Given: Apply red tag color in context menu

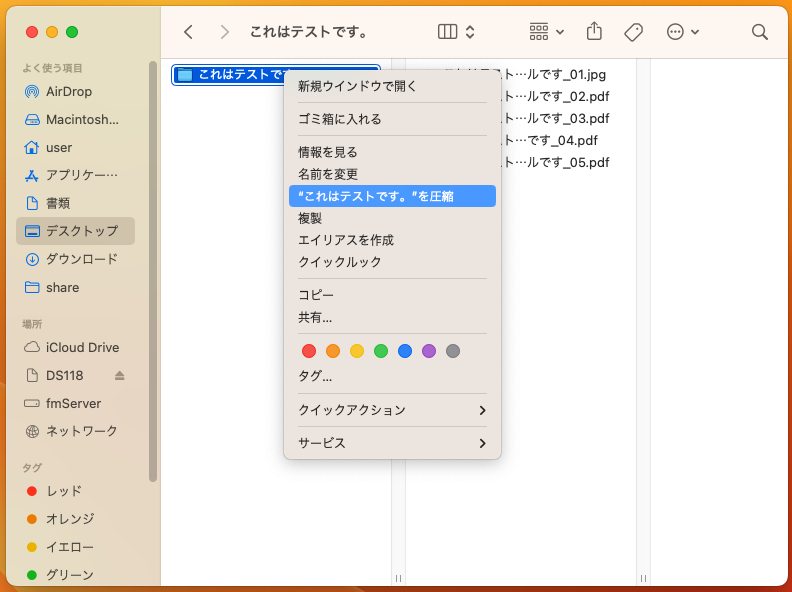Looking at the screenshot, I should [309, 351].
